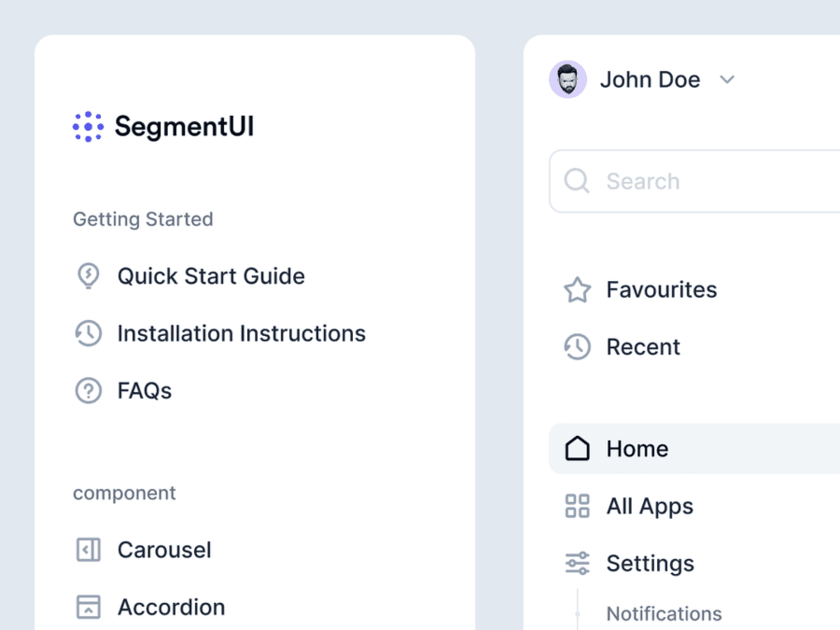
Task: Open the All Apps menu item
Action: pos(650,507)
